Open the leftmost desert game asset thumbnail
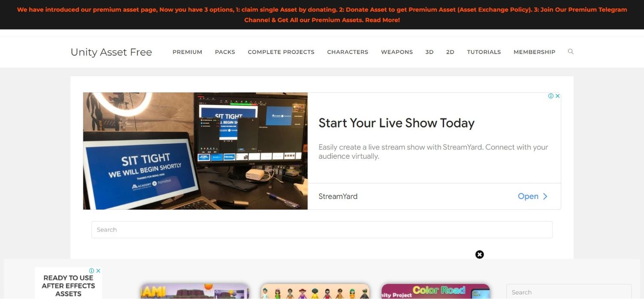This screenshot has width=644, height=299. point(195,291)
